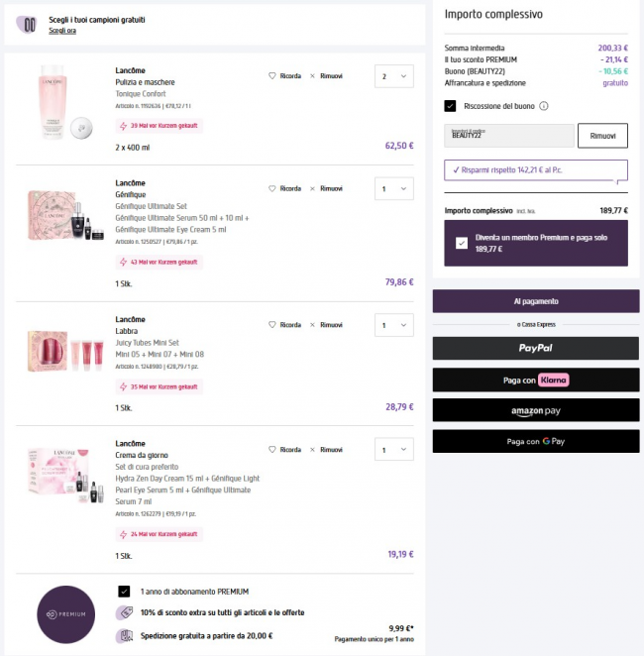This screenshot has height=656, width=644.
Task: Click the lightning badge on Tonique Confort
Action: pos(159,126)
